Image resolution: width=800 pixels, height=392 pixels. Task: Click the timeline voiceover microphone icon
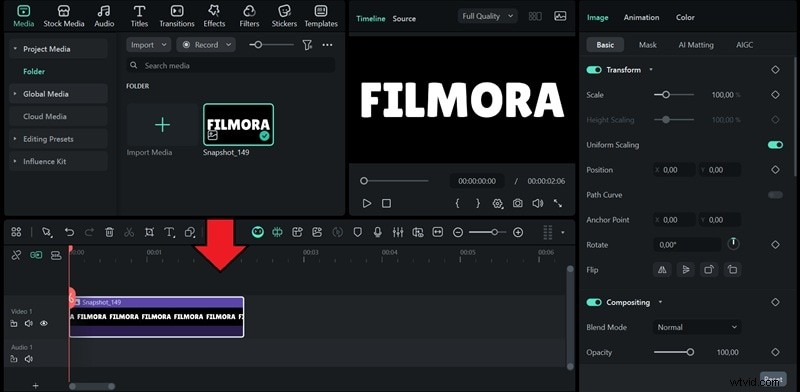tap(378, 233)
